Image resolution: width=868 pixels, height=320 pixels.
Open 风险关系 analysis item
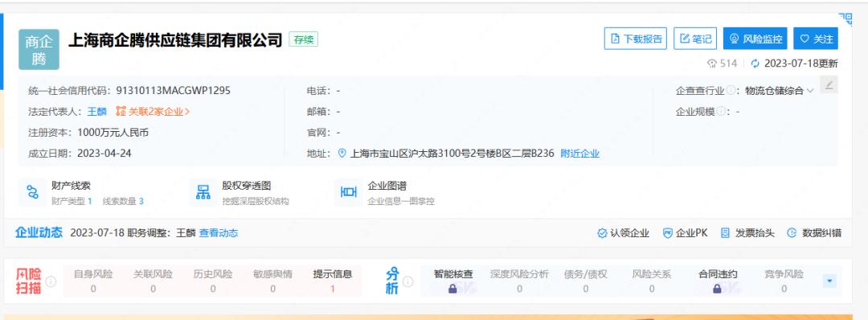click(x=652, y=281)
